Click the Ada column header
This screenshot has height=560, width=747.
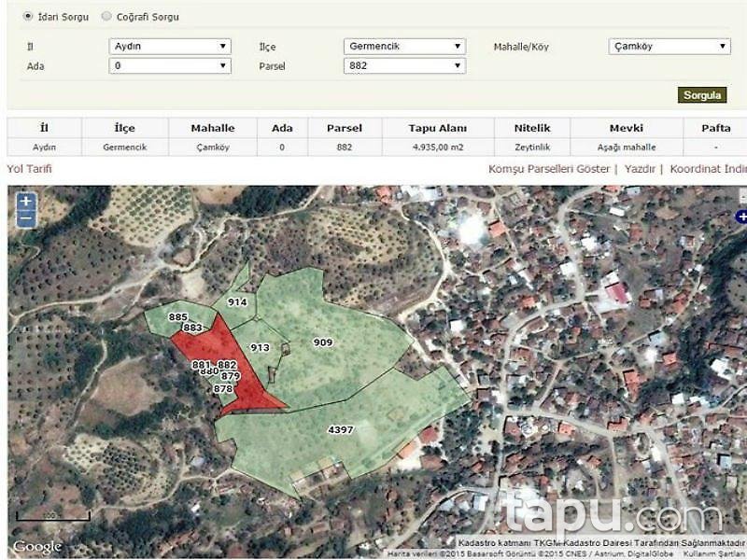pos(282,128)
